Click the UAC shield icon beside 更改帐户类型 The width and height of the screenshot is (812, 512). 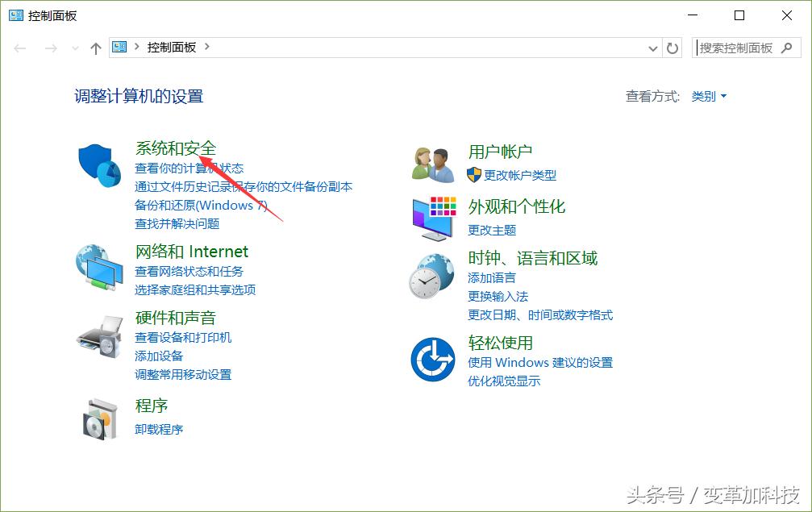[474, 175]
